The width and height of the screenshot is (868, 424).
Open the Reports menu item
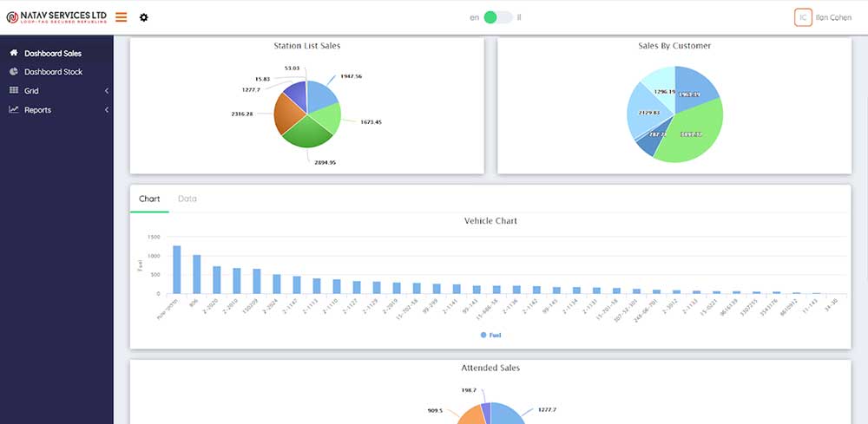[x=37, y=110]
